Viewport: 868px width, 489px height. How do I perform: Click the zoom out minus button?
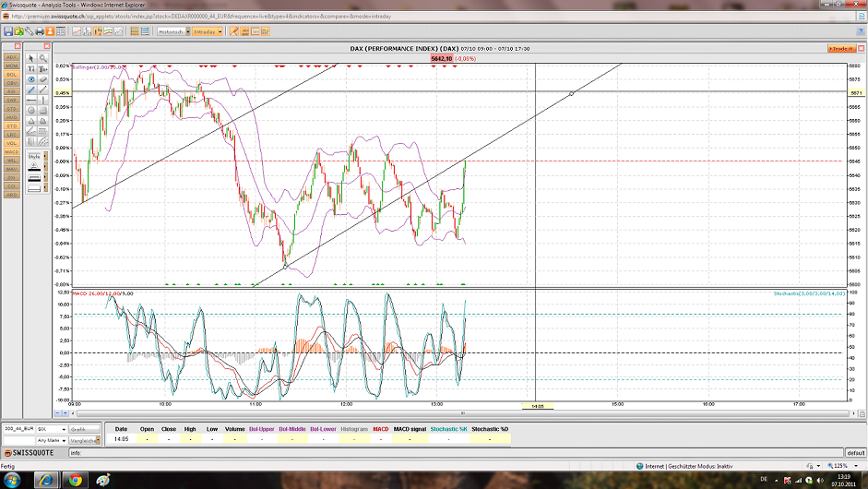(x=57, y=413)
